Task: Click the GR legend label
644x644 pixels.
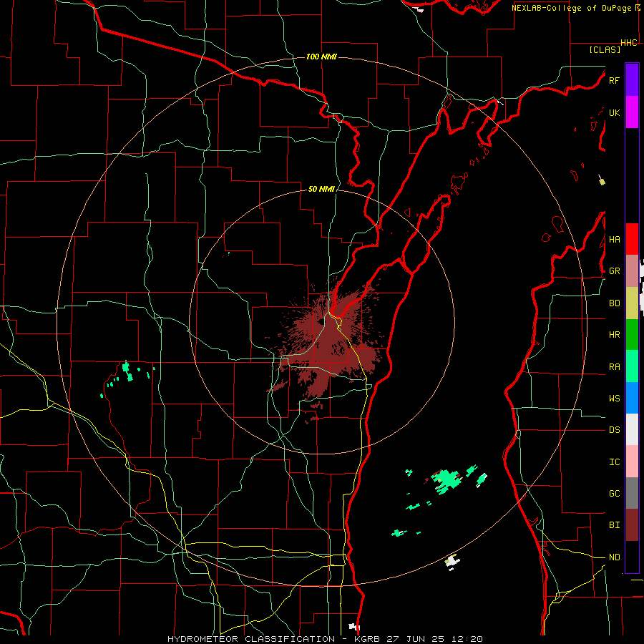Action: [614, 271]
